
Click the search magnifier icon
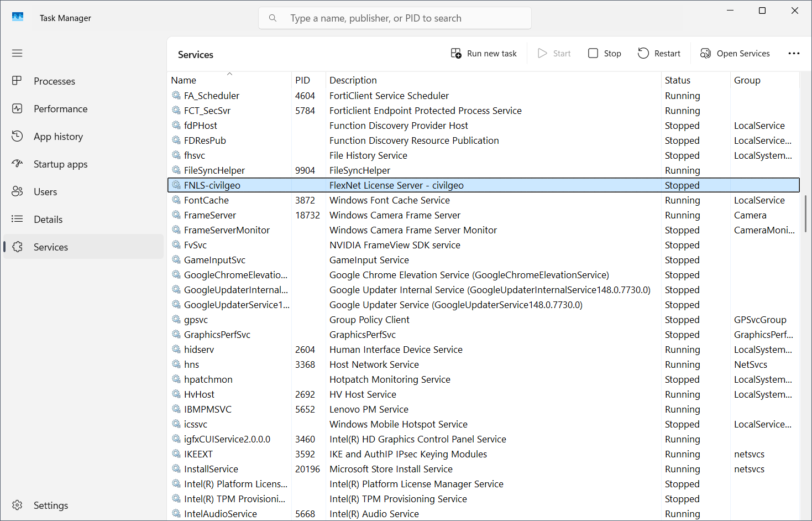[273, 18]
